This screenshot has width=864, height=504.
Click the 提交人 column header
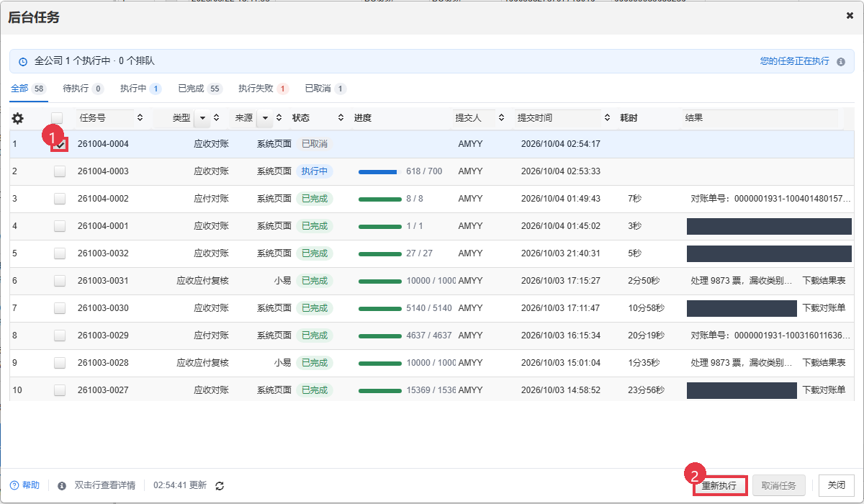pyautogui.click(x=468, y=117)
